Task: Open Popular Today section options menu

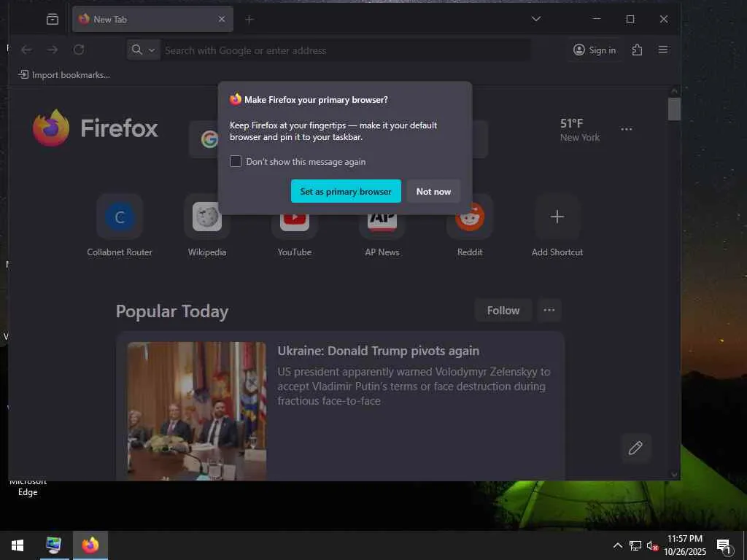Action: coord(549,311)
